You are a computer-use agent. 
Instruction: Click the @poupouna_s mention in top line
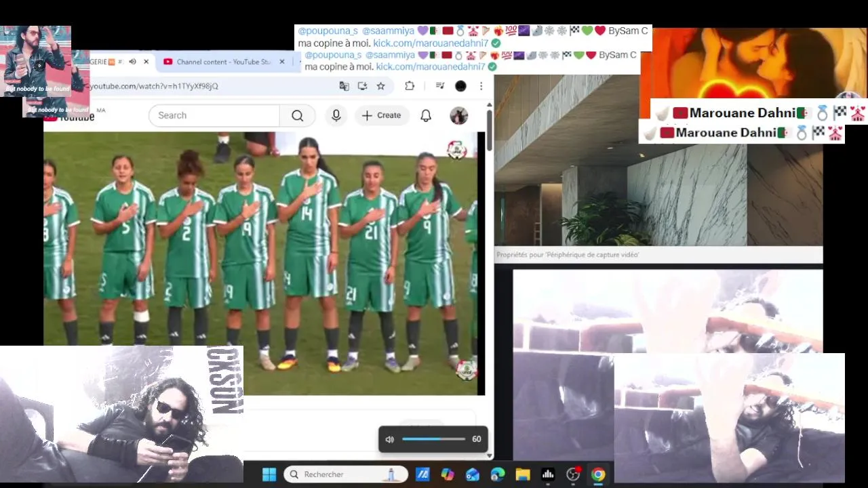328,30
